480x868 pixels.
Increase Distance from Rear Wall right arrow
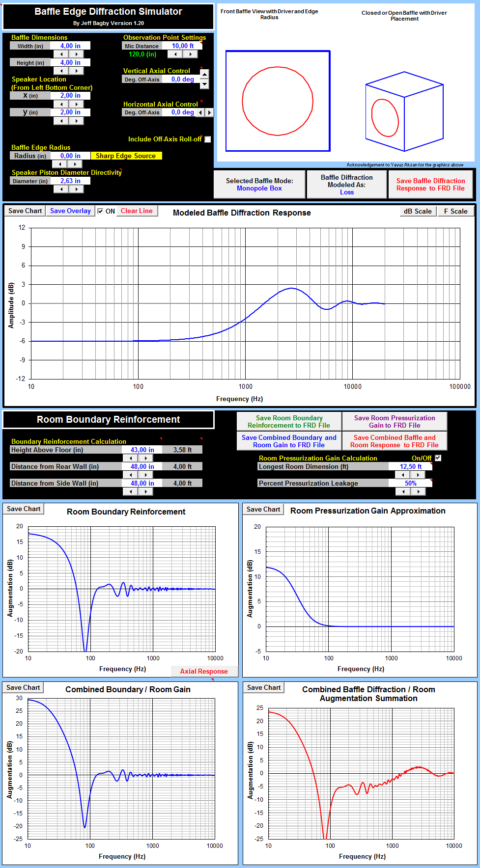coord(145,475)
